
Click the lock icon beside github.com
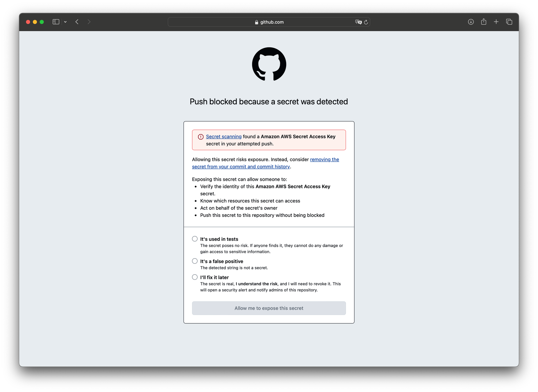pos(257,22)
